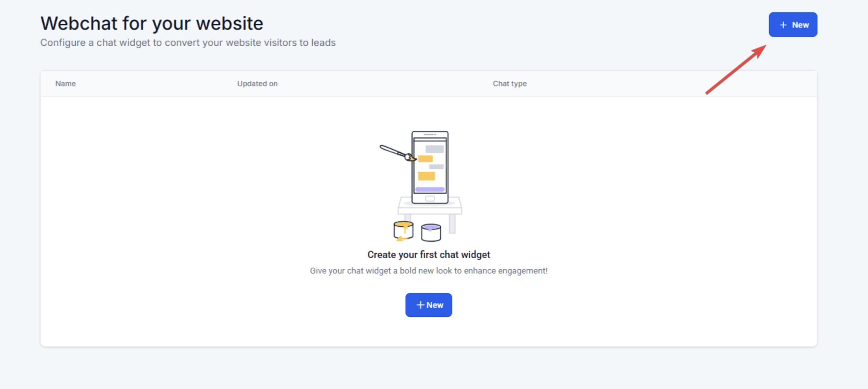This screenshot has width=868, height=389.
Task: Click the plus icon in top-right New button
Action: [783, 25]
